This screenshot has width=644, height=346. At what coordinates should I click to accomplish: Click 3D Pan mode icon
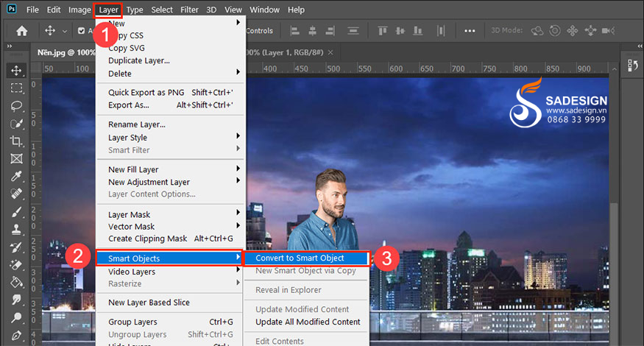point(573,31)
